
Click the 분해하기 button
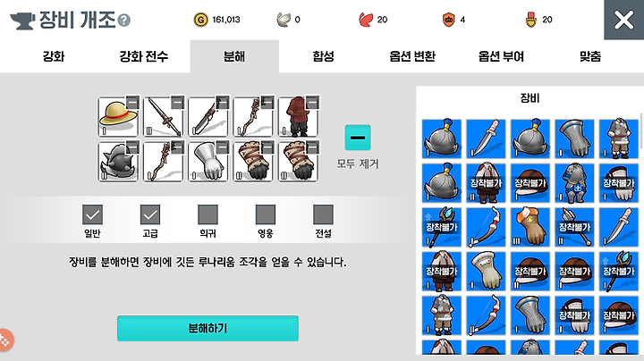point(208,328)
